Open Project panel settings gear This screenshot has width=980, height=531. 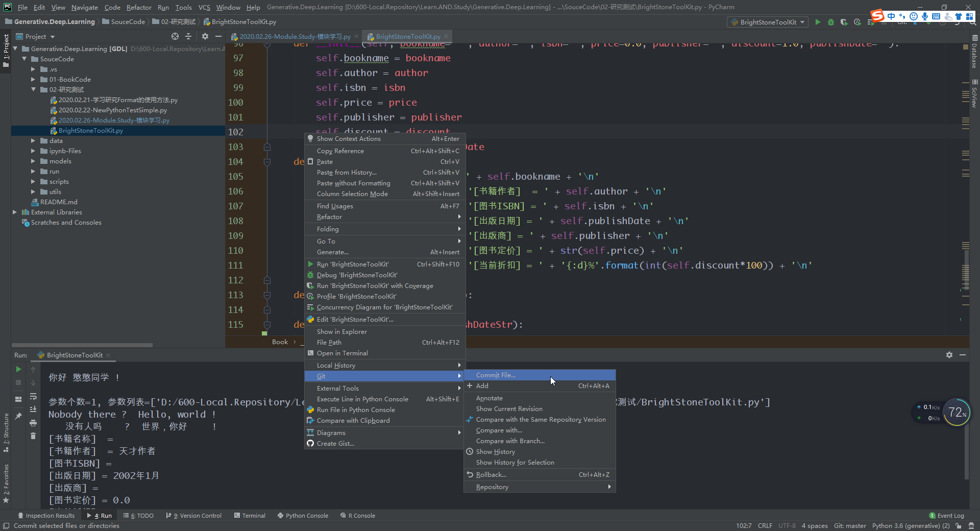click(205, 36)
